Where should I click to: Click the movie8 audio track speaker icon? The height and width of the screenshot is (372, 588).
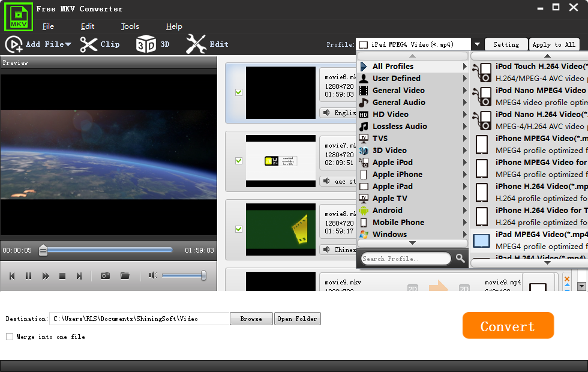[326, 250]
